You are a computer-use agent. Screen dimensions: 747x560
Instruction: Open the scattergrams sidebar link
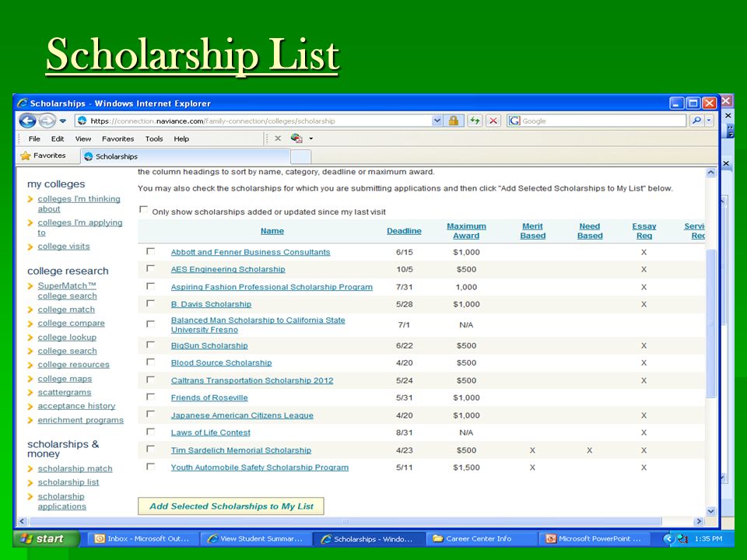pyautogui.click(x=65, y=392)
